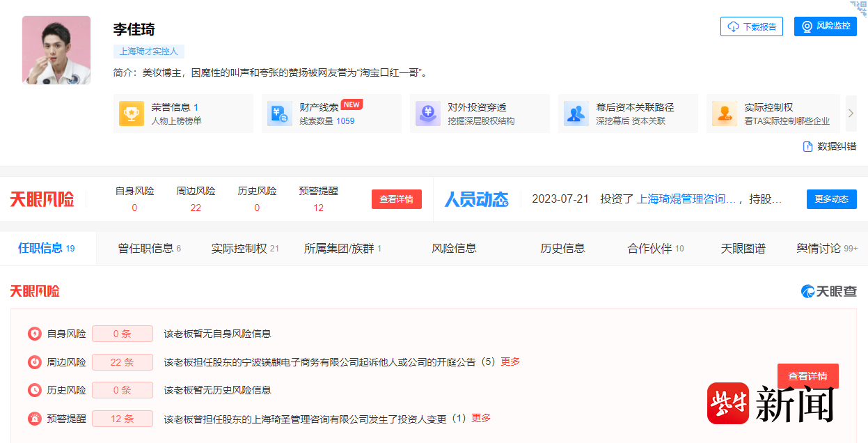Screen dimensions: 868x443
Task: Click the 财产线索 yuan icon
Action: (280, 114)
